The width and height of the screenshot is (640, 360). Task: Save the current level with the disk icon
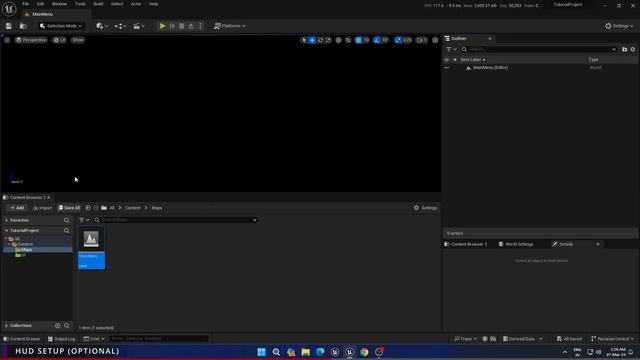tap(9, 26)
